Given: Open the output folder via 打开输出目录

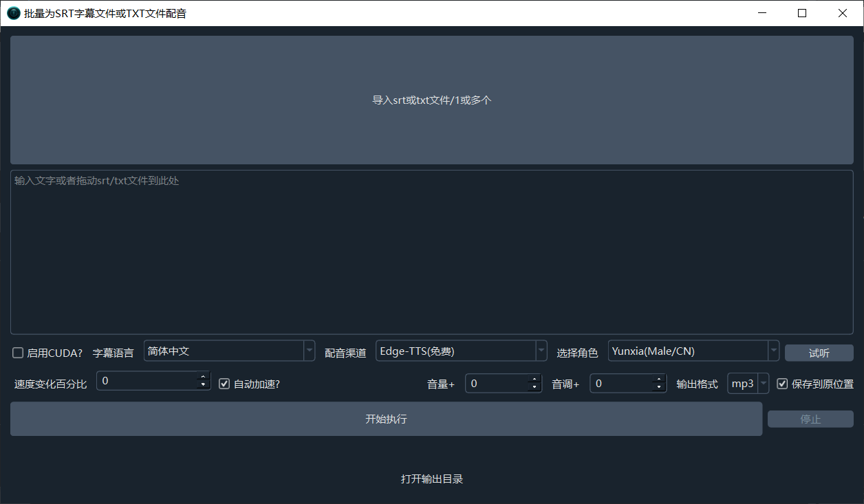Looking at the screenshot, I should 433,479.
